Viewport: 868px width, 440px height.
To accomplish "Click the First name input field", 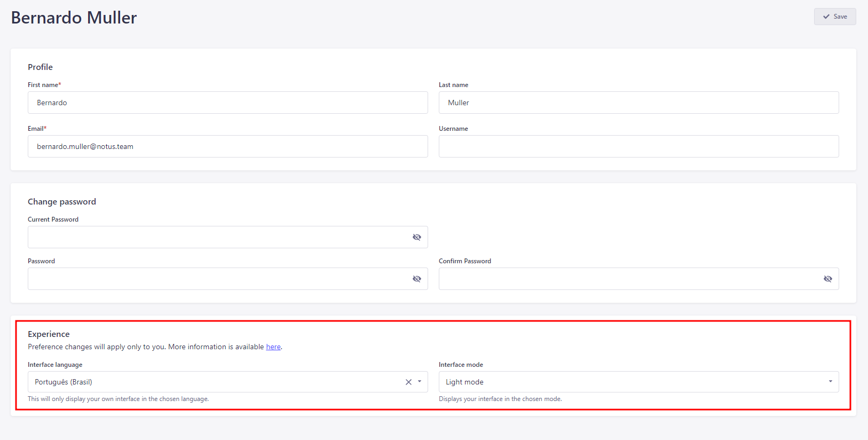I will pyautogui.click(x=228, y=103).
